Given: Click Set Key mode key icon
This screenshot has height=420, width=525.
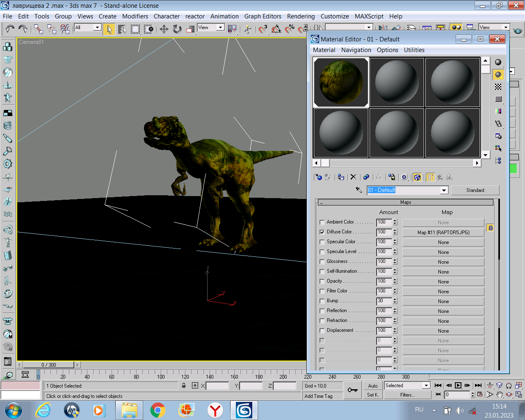Looking at the screenshot, I should (352, 390).
